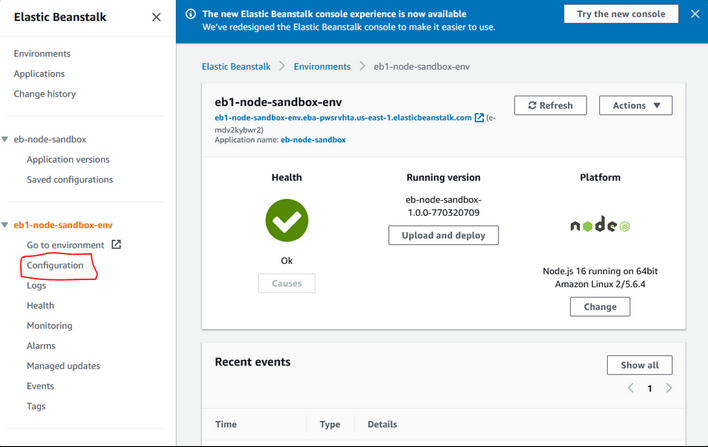Collapse the eb1-node-sandbox-env tree section
This screenshot has height=447, width=708.
click(x=6, y=225)
